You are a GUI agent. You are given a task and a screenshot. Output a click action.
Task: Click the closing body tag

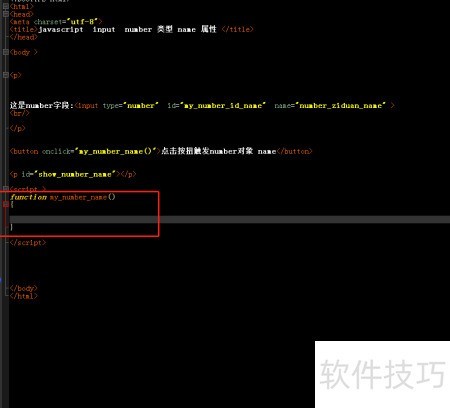coord(24,288)
